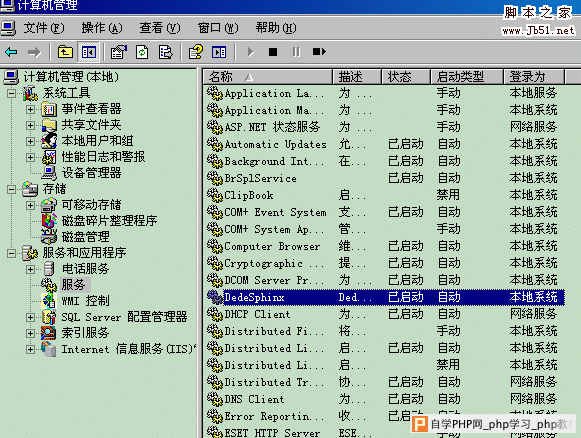The height and width of the screenshot is (438, 581).
Task: Expand the Internet 信息服务 (IIS) node
Action: [x=30, y=349]
